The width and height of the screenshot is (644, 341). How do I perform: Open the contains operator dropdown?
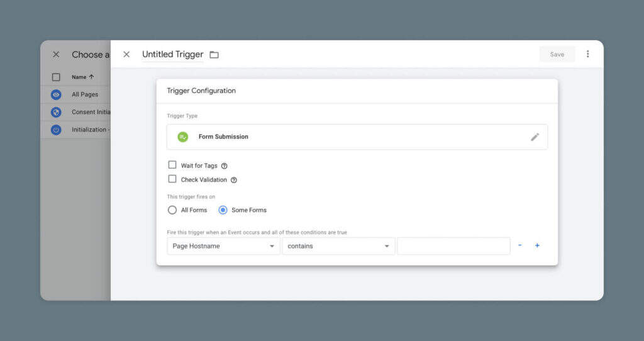338,246
